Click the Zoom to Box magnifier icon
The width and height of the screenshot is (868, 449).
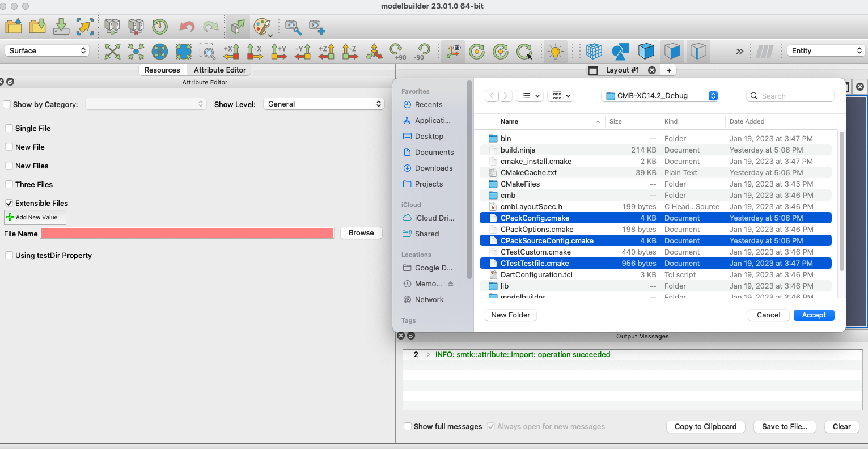pyautogui.click(x=208, y=52)
